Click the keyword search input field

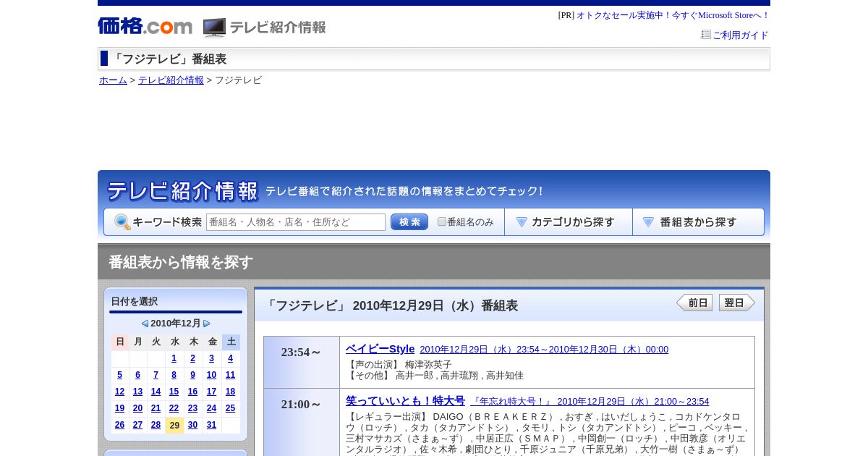(296, 222)
